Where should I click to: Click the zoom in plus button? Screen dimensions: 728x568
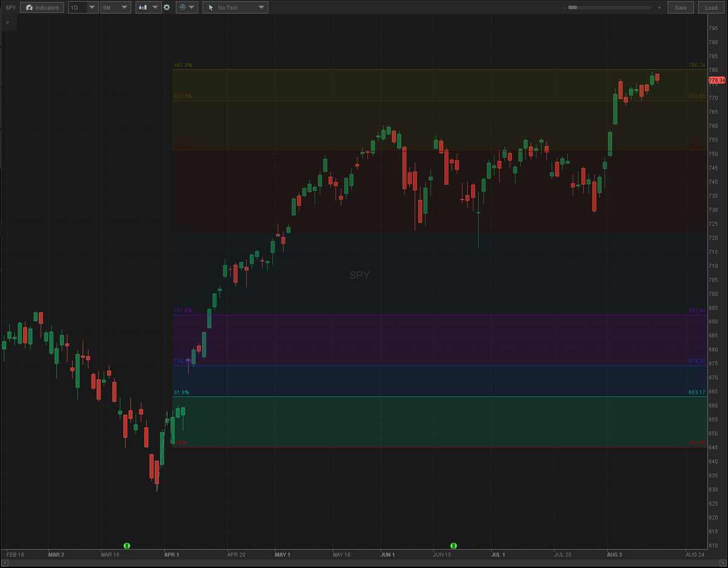pyautogui.click(x=659, y=7)
